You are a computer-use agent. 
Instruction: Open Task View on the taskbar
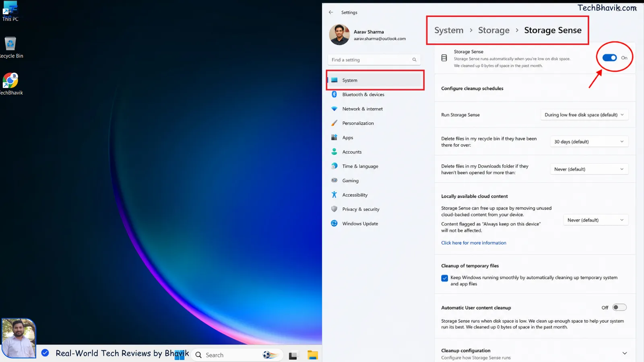(293, 356)
